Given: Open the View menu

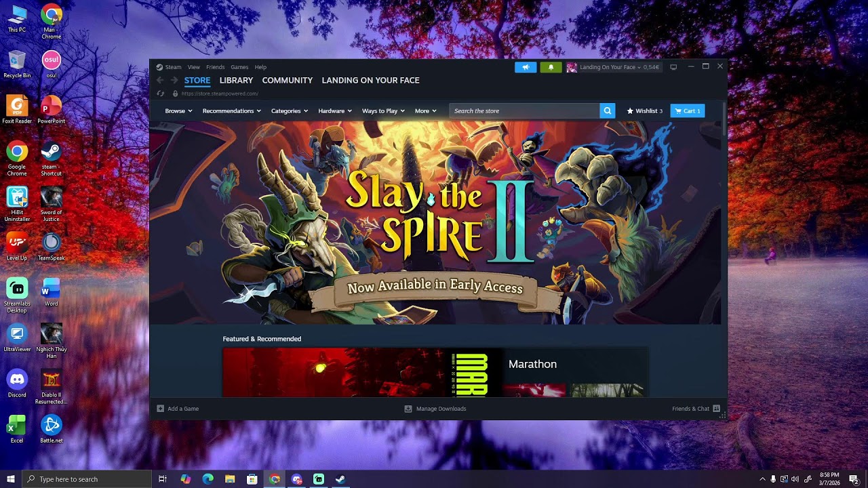Looking at the screenshot, I should pos(194,67).
